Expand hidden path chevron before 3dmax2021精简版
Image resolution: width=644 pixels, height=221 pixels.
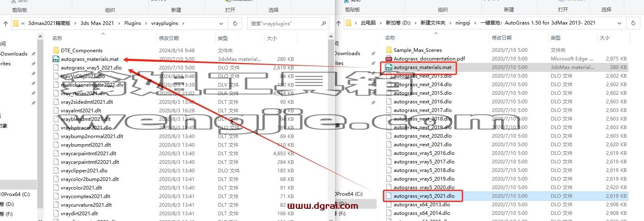point(23,24)
